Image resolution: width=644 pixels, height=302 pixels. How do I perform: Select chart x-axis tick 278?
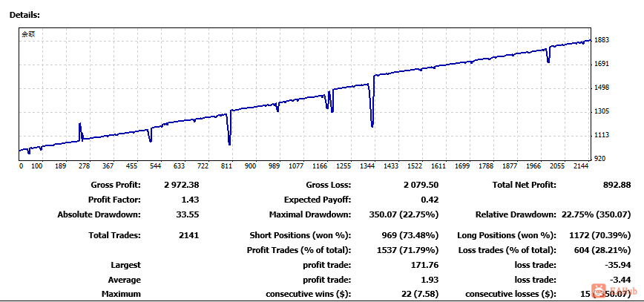[x=84, y=166]
